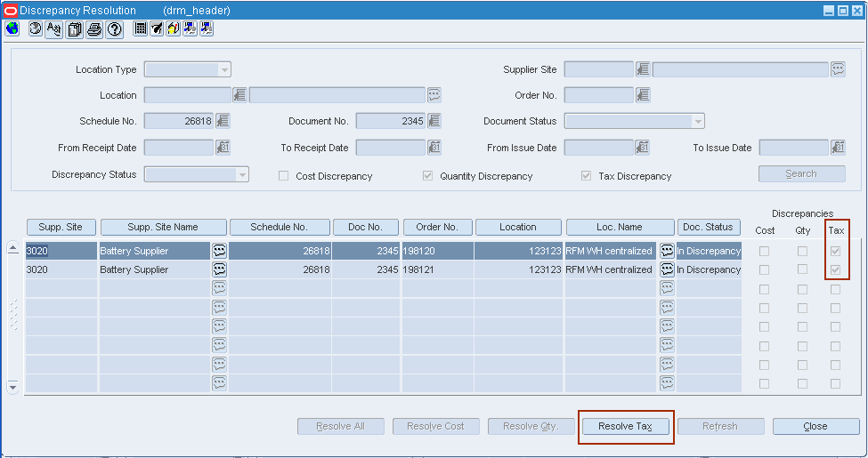Click scroll down arrow of results list
Screen dimensions: 868x458
tap(12, 387)
